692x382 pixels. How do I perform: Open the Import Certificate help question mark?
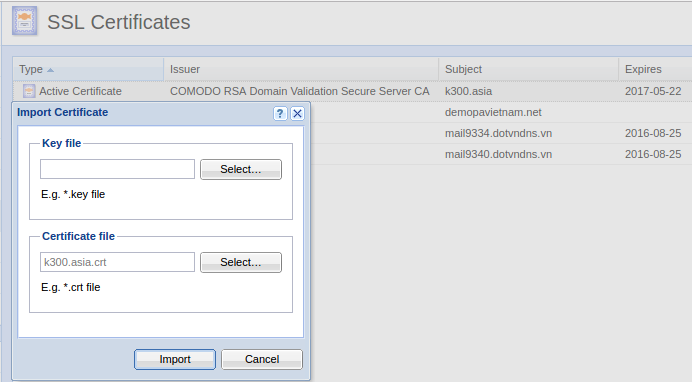[280, 113]
